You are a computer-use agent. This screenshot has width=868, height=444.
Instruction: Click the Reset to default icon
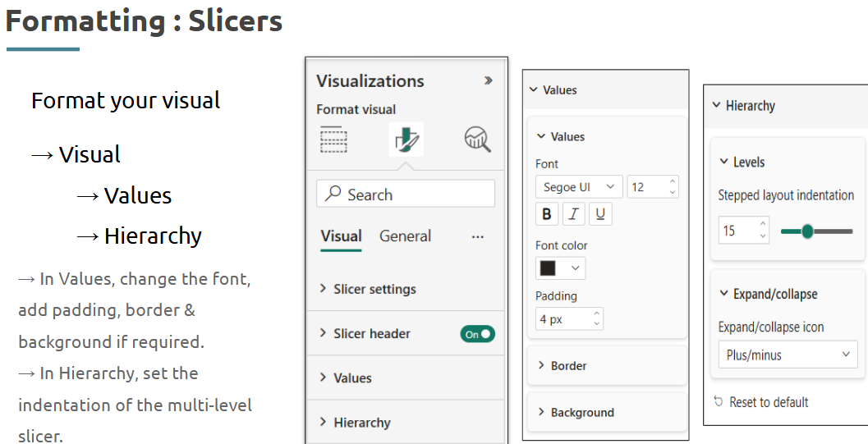click(x=719, y=402)
